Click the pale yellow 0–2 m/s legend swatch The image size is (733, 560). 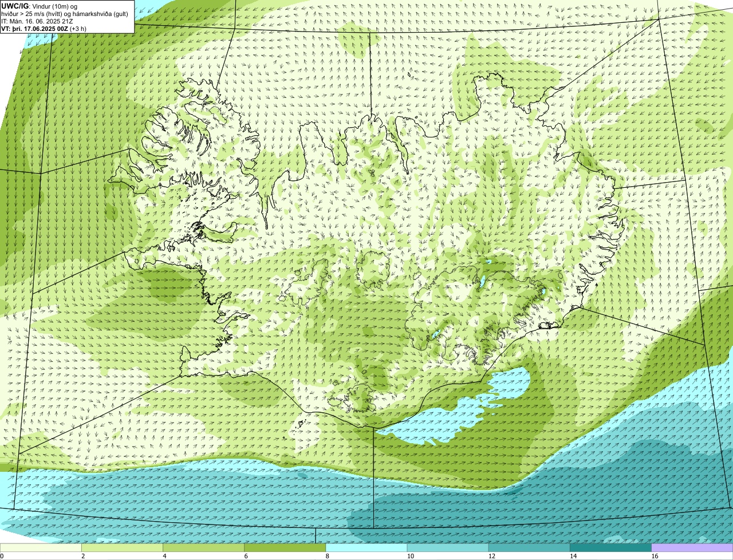click(41, 547)
